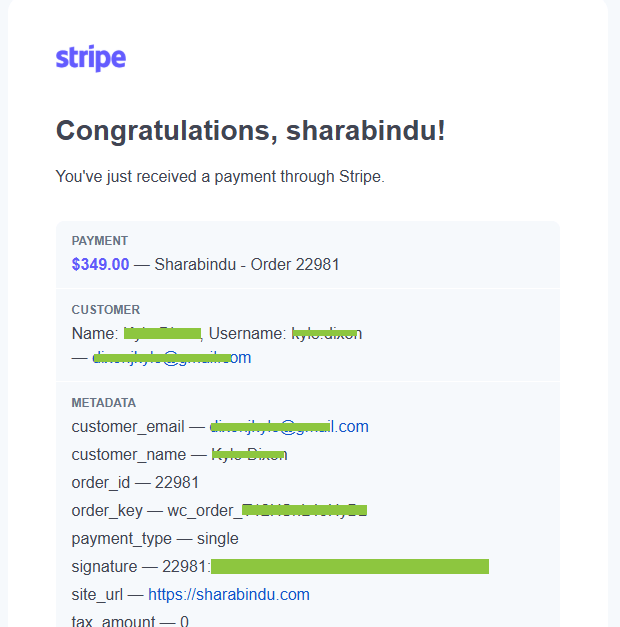Click the Sharabindu - Order 22981 description
The height and width of the screenshot is (627, 620).
[x=247, y=264]
